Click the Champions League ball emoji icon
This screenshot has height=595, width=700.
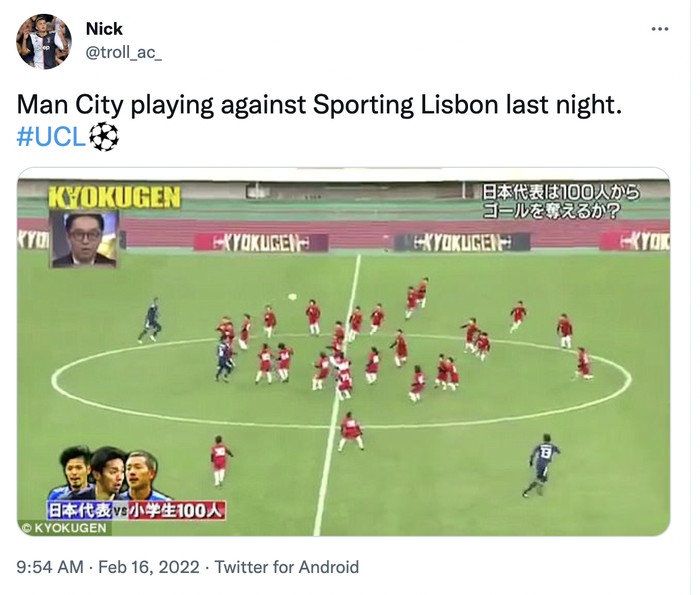(104, 137)
